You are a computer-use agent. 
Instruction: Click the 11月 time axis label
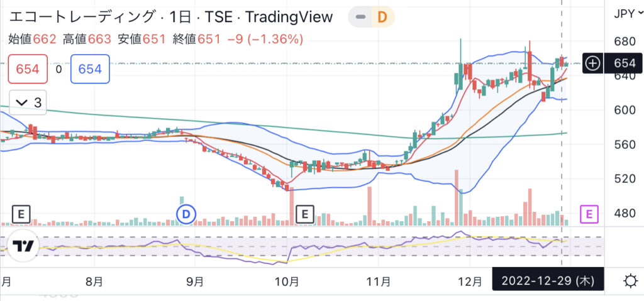(x=378, y=282)
